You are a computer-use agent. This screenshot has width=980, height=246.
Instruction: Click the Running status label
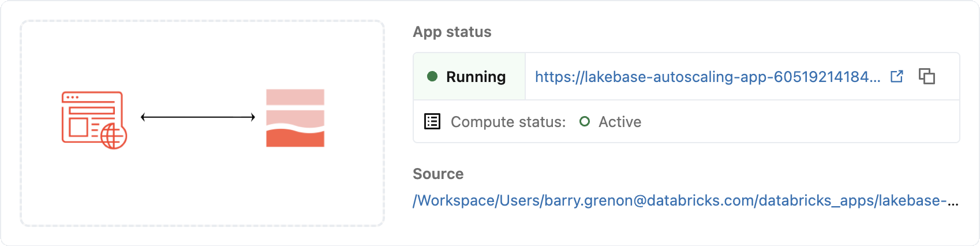pos(476,77)
